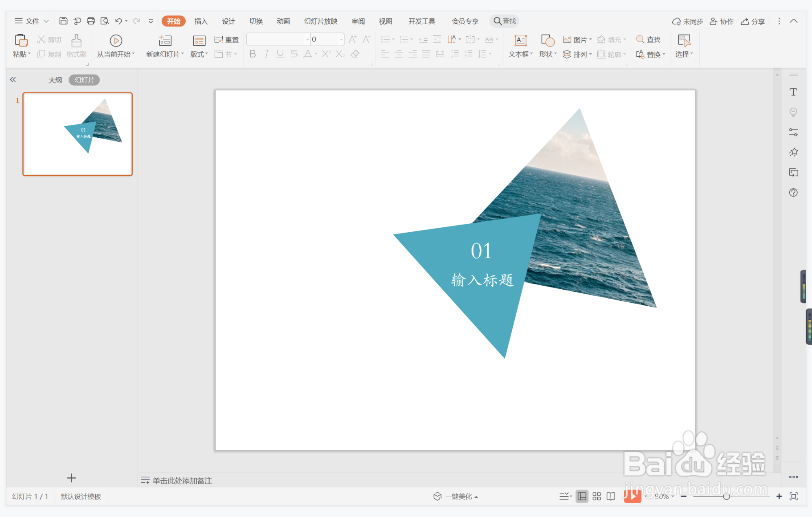Click the New Slide icon

(165, 40)
